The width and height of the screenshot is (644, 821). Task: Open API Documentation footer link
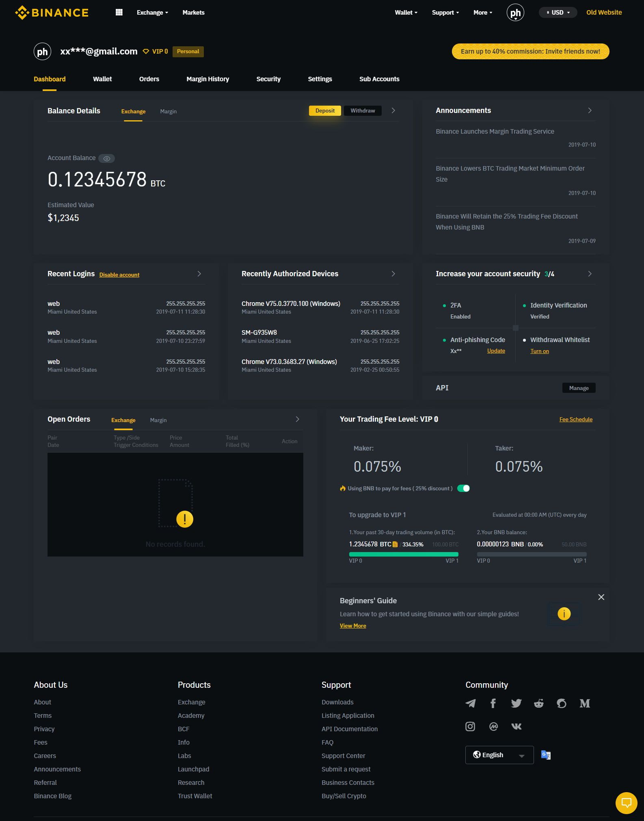coord(350,729)
